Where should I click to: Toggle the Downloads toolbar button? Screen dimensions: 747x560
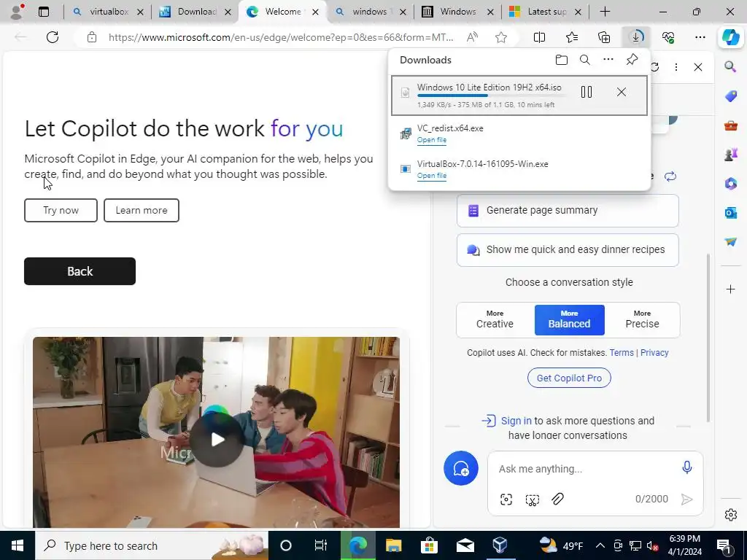coord(636,37)
